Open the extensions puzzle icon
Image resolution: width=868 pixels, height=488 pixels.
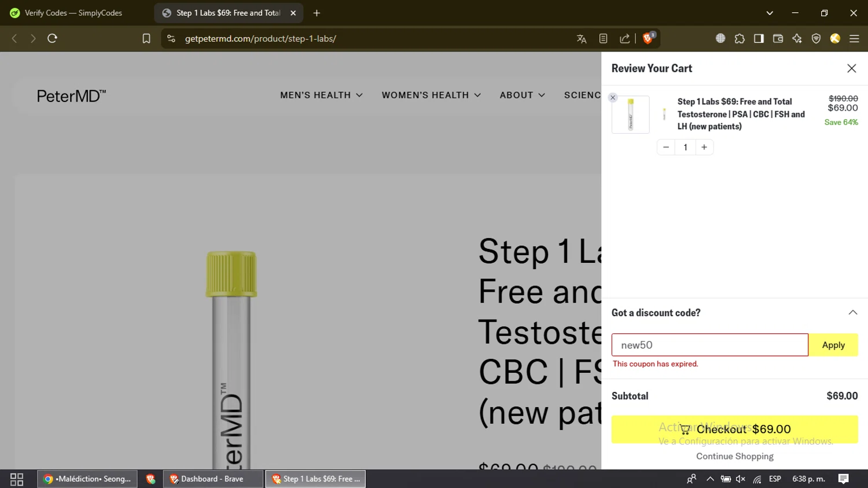pos(740,39)
